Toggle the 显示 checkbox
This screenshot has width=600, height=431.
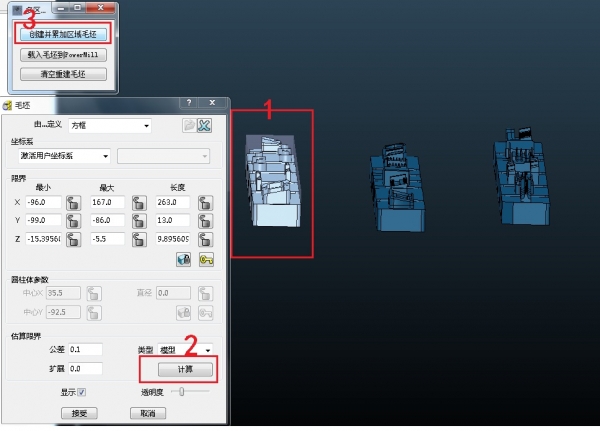(x=82, y=392)
